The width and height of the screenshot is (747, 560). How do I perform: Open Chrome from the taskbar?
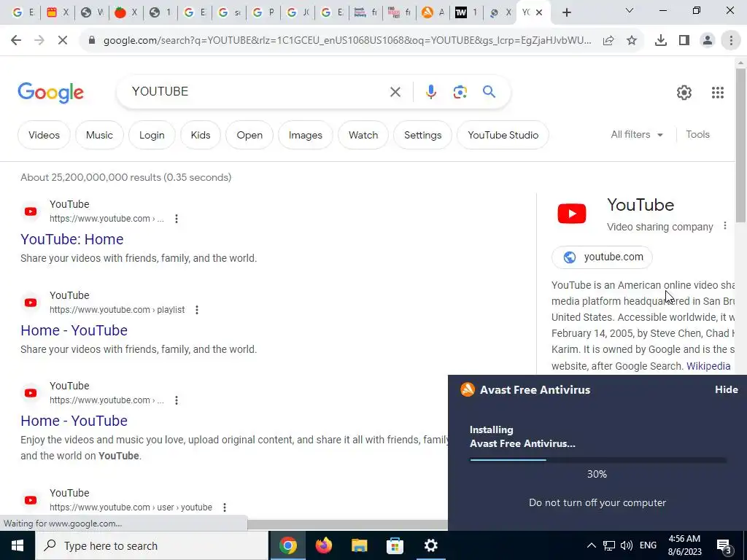288,545
